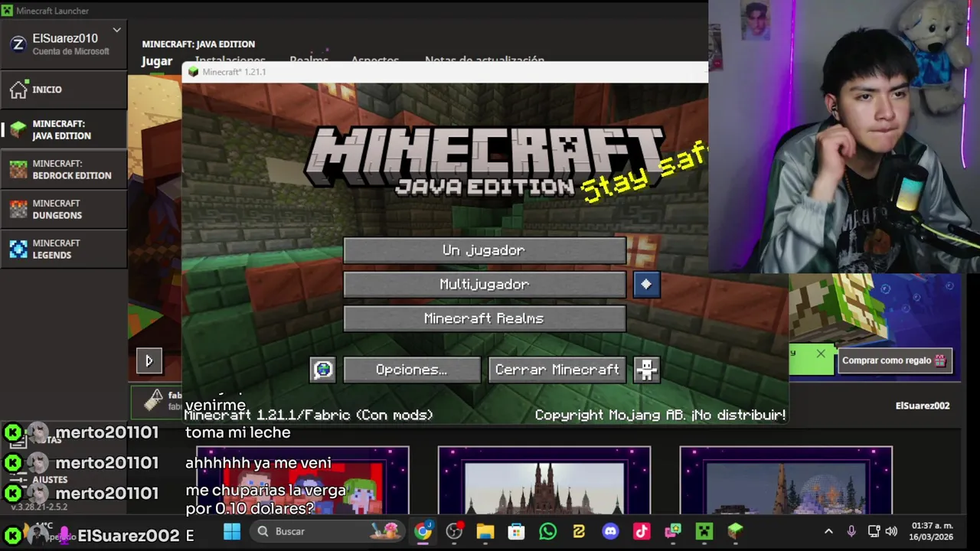
Task: Click ElSuarez002 player name in launcher
Action: tap(923, 406)
